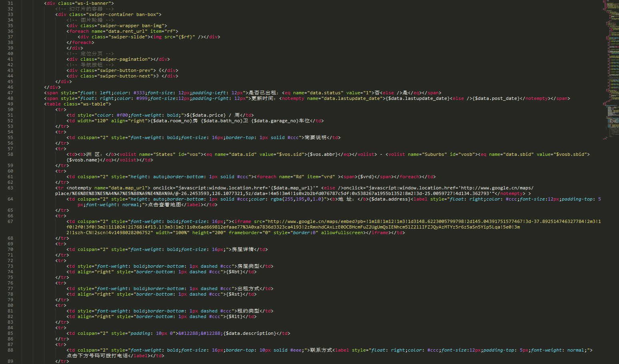The image size is (619, 364).
Task: Click line number 31 in the gutter
Action: tap(10, 3)
